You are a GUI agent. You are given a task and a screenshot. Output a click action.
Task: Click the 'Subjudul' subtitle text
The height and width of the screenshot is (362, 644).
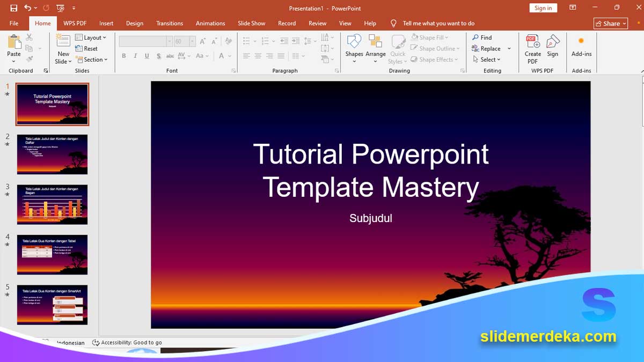(371, 218)
